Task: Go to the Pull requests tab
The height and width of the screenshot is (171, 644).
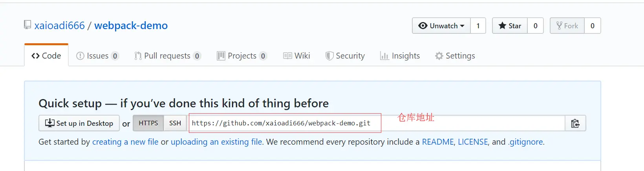Action: [x=167, y=56]
